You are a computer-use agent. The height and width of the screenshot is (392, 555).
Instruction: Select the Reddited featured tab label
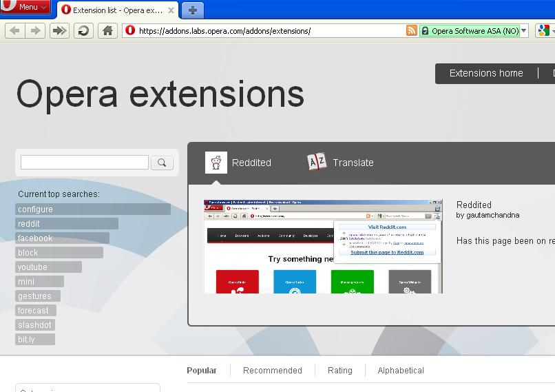[x=251, y=163]
